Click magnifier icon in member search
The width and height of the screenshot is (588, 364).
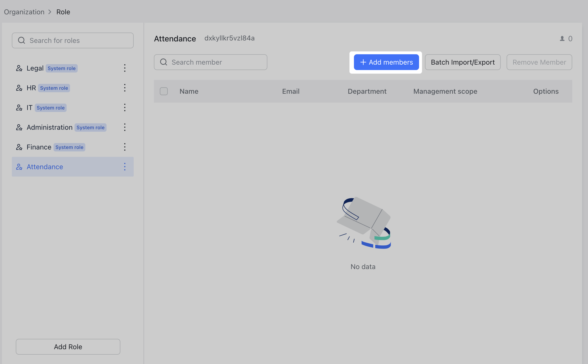point(164,62)
